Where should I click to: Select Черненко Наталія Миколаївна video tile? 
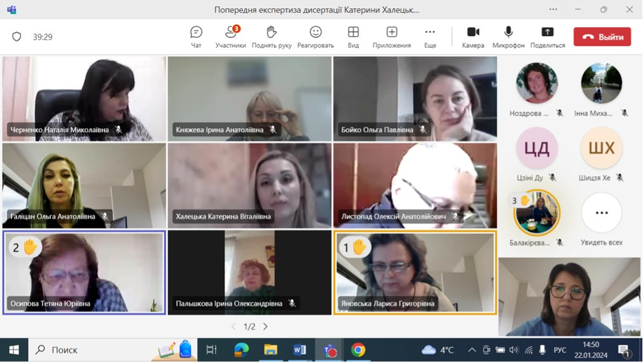click(x=84, y=99)
